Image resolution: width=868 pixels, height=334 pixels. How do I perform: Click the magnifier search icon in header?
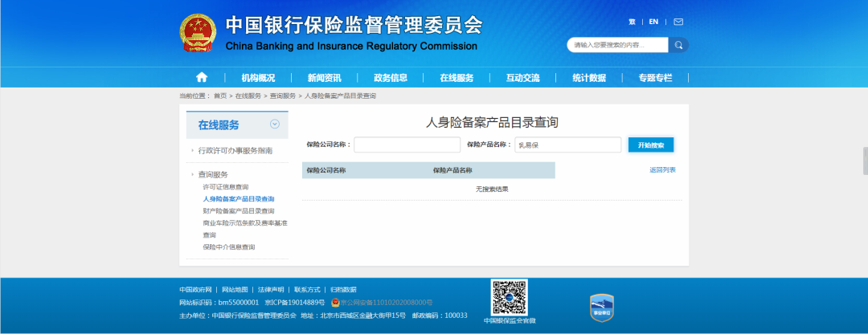point(679,45)
